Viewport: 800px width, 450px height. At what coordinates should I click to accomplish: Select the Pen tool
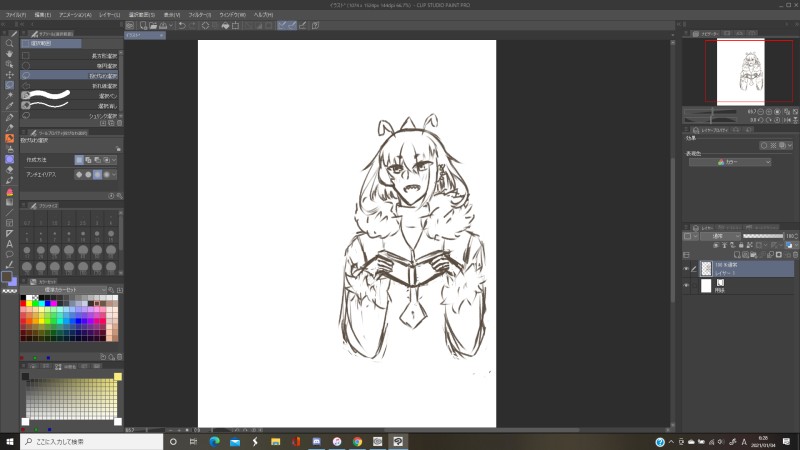(x=9, y=117)
